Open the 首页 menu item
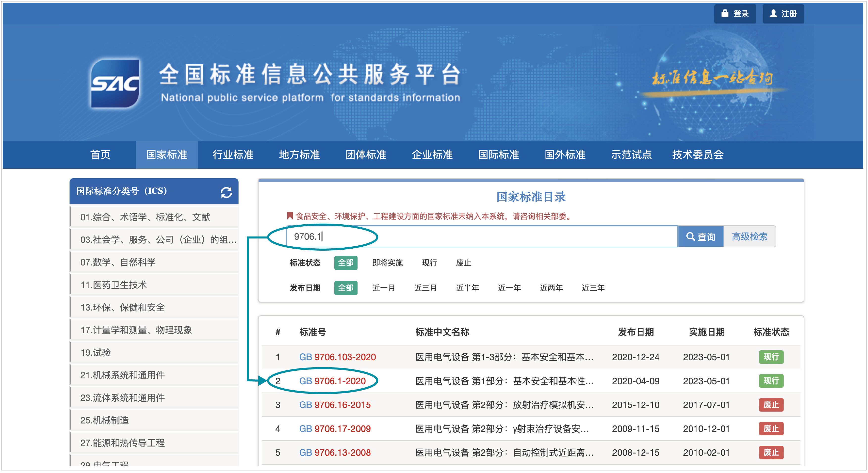This screenshot has height=473, width=868. (x=100, y=155)
